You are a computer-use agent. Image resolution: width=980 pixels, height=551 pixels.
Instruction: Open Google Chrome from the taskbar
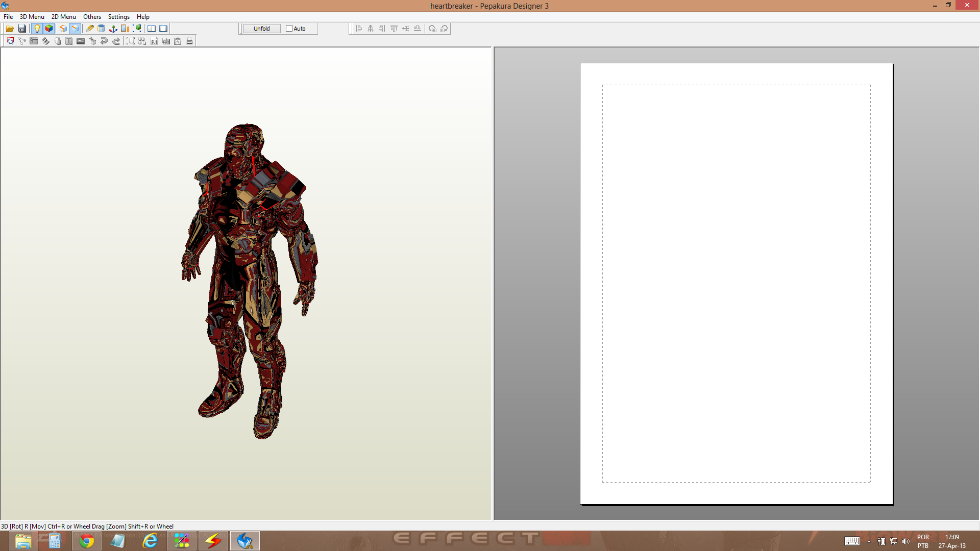pyautogui.click(x=87, y=540)
